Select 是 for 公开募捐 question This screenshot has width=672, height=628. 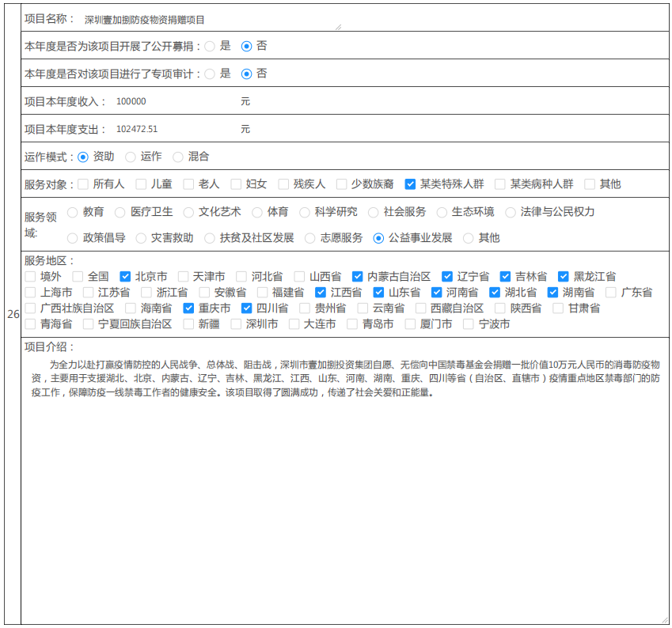[x=210, y=47]
